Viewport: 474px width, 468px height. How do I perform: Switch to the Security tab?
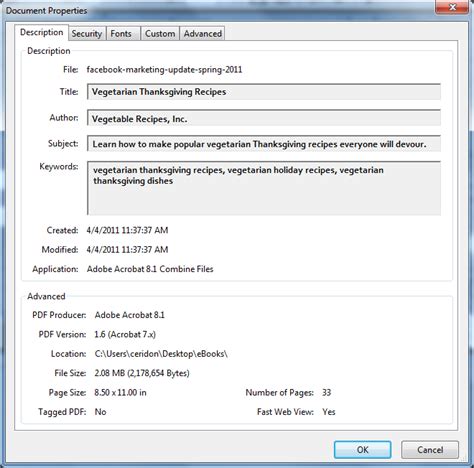pos(87,34)
